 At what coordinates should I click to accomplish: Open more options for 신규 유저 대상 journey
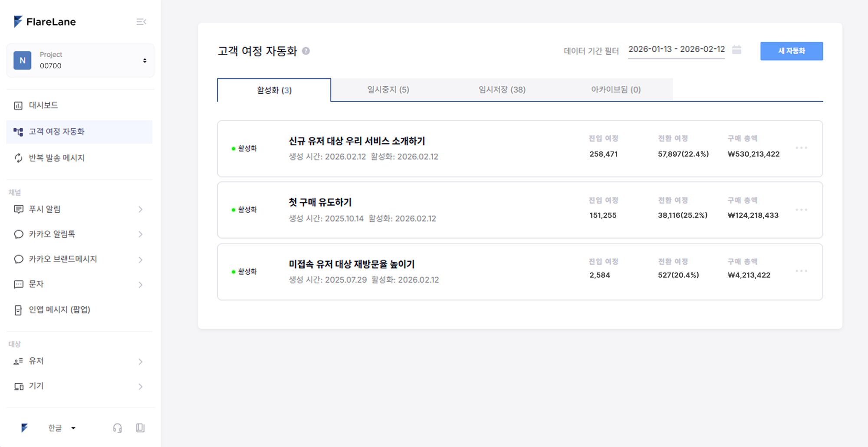coord(801,148)
